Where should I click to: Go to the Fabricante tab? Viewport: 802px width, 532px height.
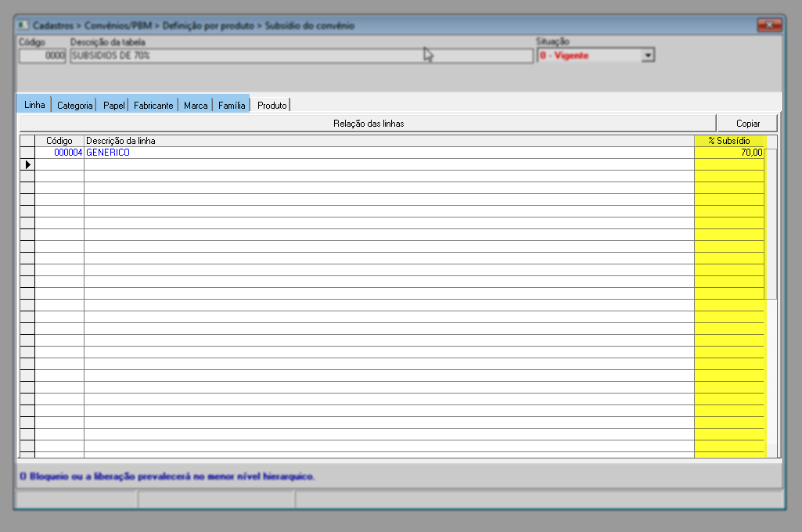pyautogui.click(x=153, y=106)
